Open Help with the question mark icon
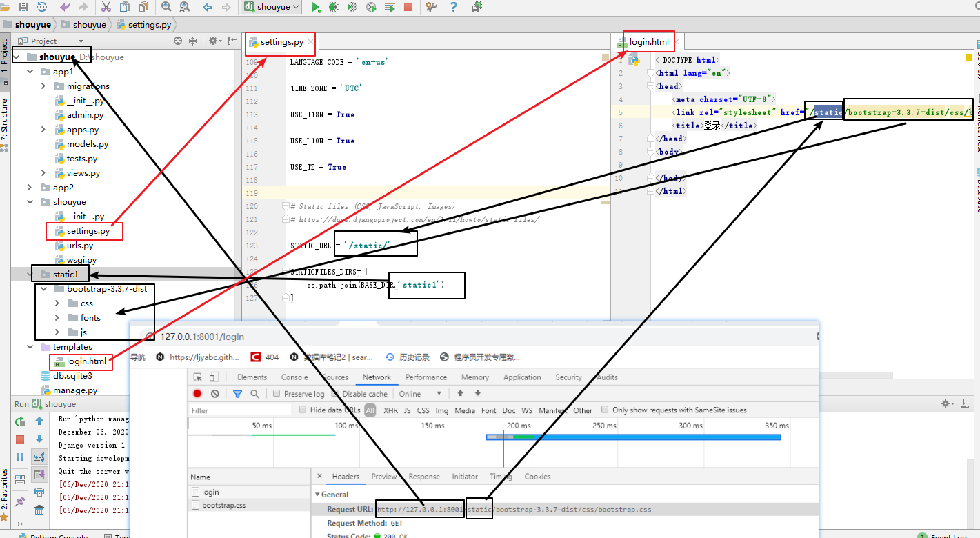 pos(454,7)
